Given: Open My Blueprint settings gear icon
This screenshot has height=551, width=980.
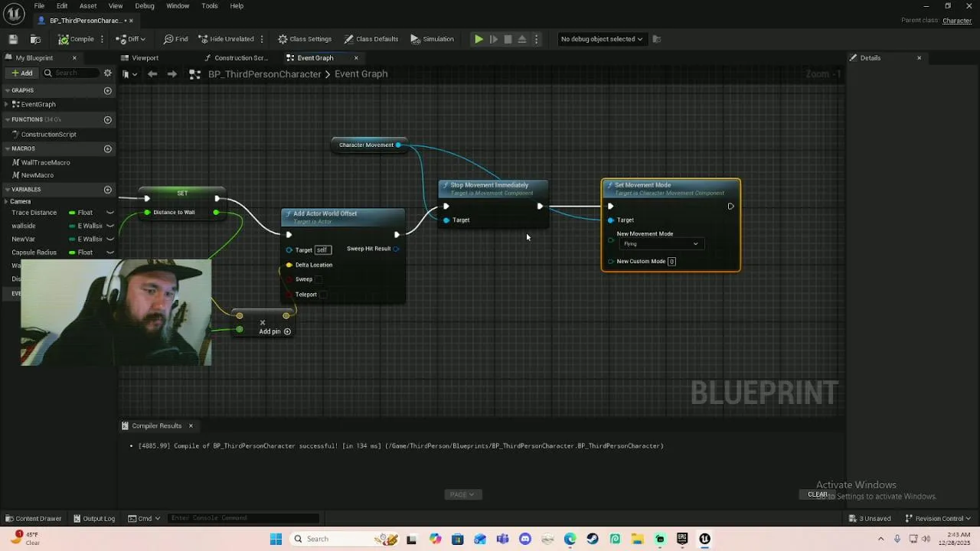Looking at the screenshot, I should [107, 73].
